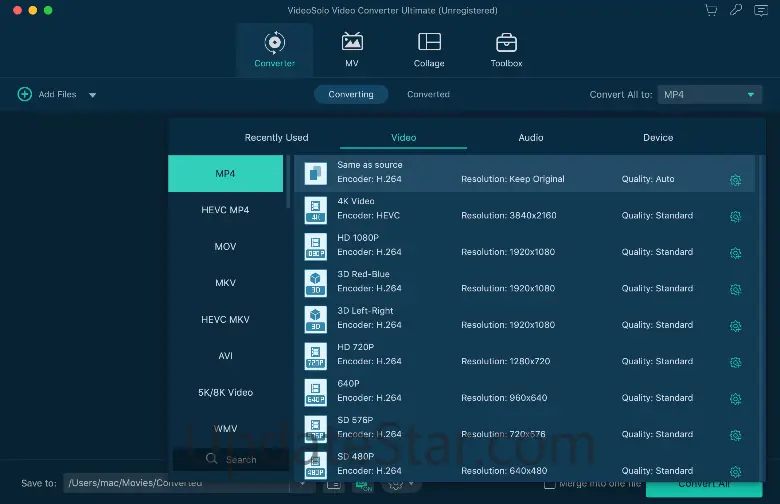Expand the Add Files dropdown arrow

(92, 95)
